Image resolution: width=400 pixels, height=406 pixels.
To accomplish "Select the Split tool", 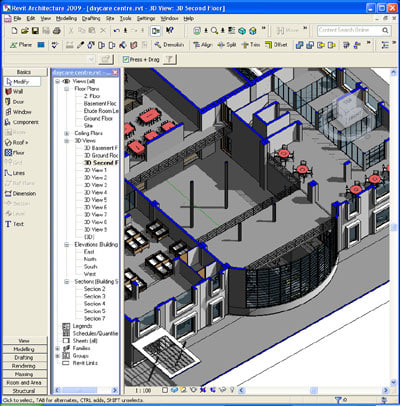I will pos(227,45).
